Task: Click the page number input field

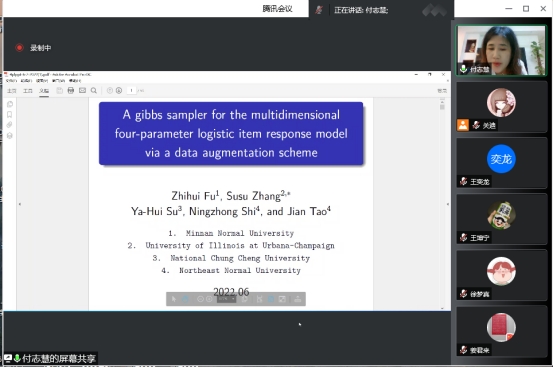Action: [x=131, y=90]
